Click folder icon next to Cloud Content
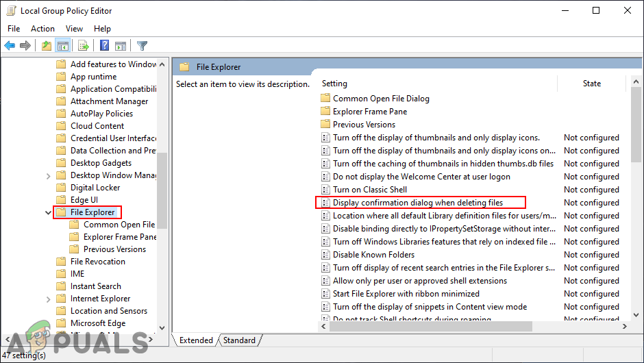This screenshot has height=363, width=644. (x=61, y=126)
